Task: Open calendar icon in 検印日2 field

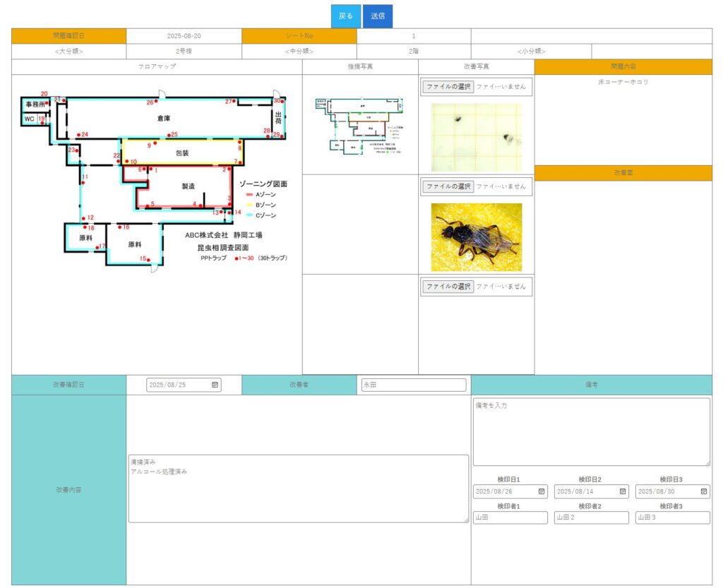Action: [623, 491]
